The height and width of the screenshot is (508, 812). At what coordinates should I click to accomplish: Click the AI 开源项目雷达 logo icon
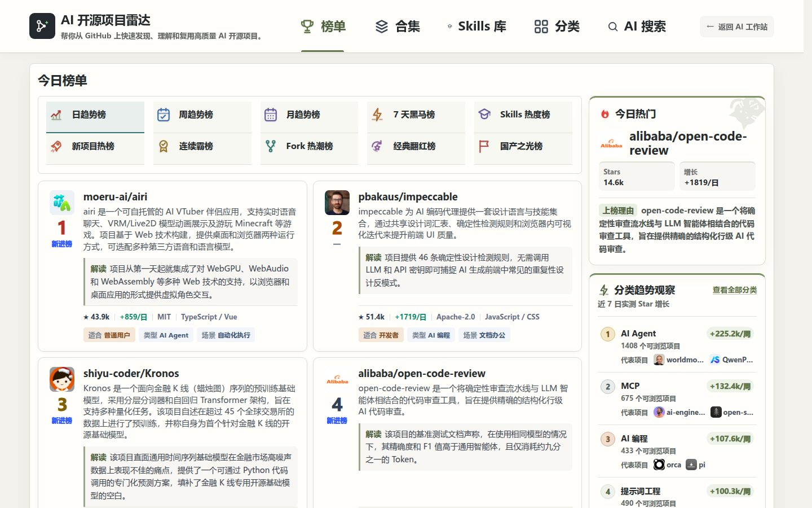tap(42, 26)
